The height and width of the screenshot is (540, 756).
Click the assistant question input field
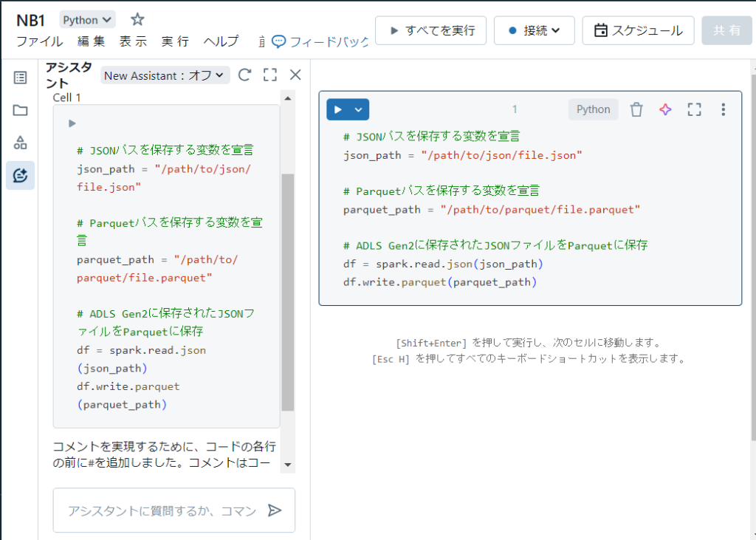pos(161,510)
